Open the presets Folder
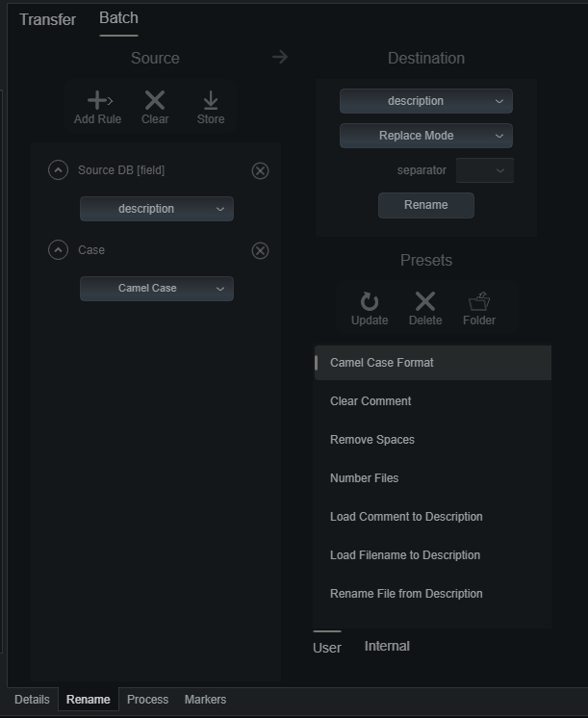 [479, 308]
